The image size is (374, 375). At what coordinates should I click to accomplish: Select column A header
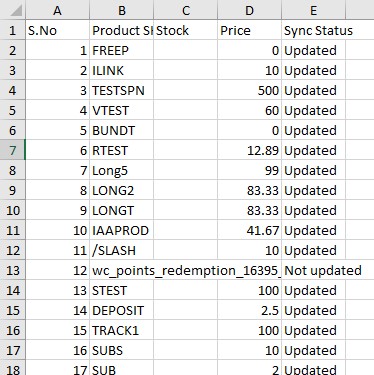(x=57, y=10)
